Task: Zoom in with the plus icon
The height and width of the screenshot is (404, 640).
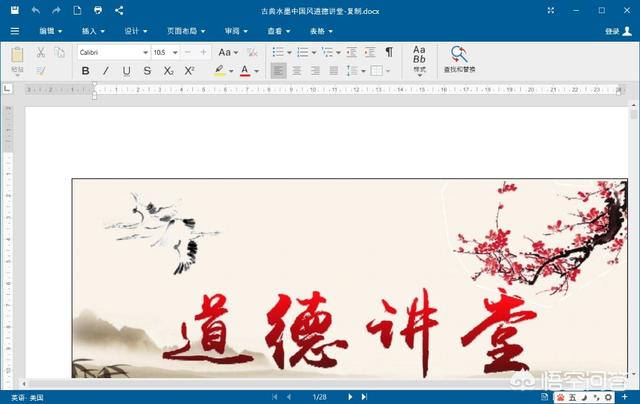Action: tap(624, 397)
